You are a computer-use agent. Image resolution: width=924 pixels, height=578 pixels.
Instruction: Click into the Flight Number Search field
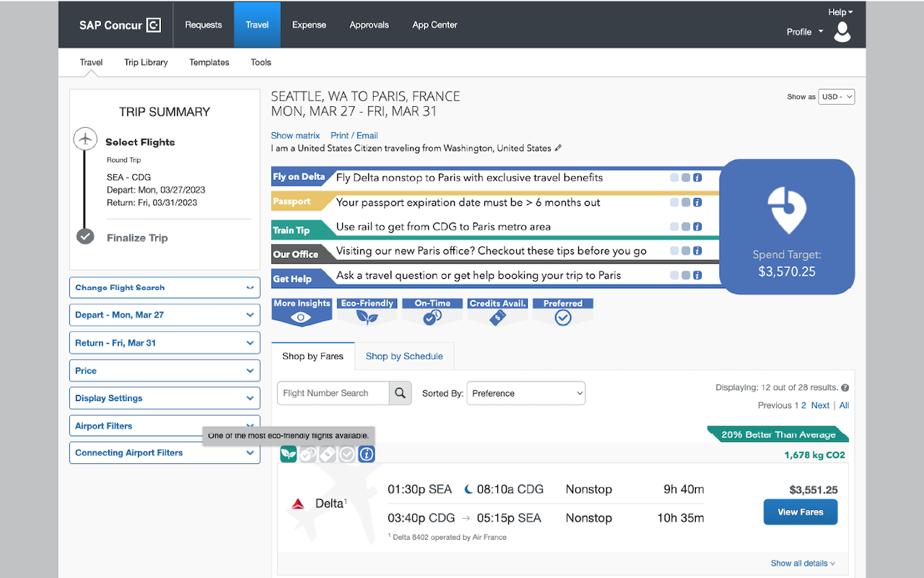coord(334,393)
